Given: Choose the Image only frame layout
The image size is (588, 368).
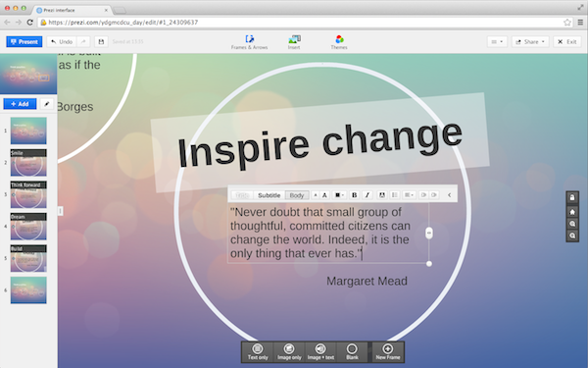Looking at the screenshot, I should 289,352.
